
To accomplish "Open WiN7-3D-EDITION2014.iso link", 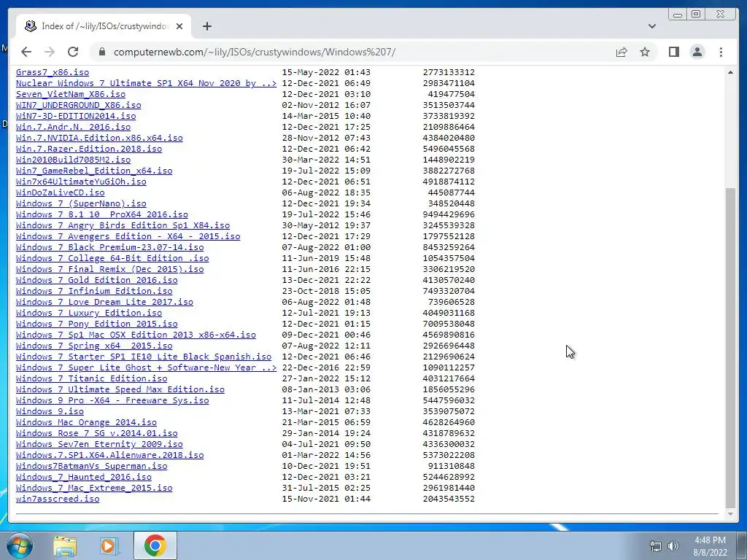I will pos(76,116).
